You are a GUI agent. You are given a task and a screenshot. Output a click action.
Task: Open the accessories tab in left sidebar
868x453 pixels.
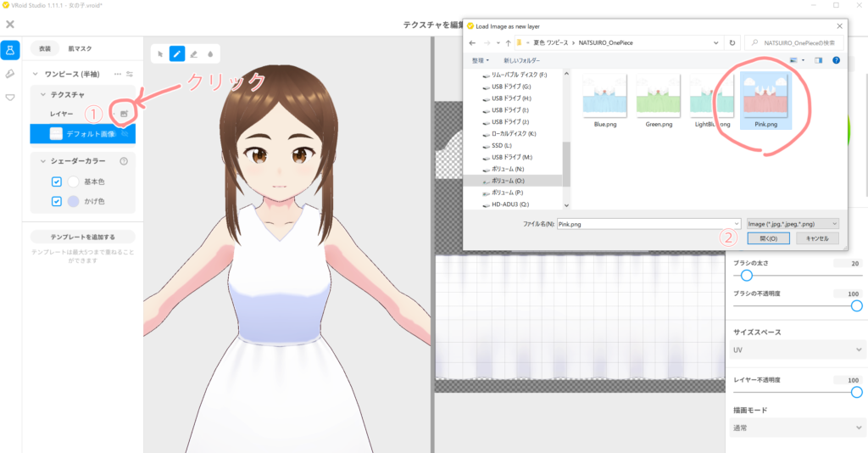pos(10,74)
